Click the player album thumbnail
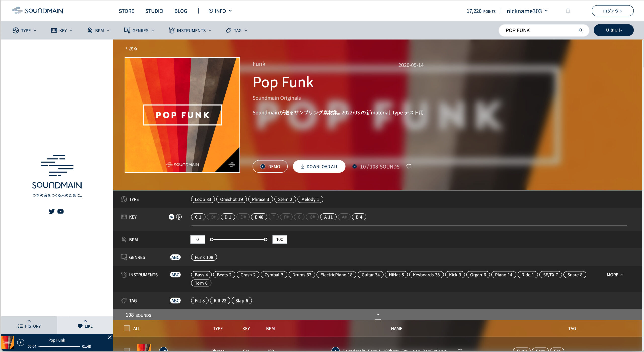This screenshot has width=644, height=352. (7, 342)
